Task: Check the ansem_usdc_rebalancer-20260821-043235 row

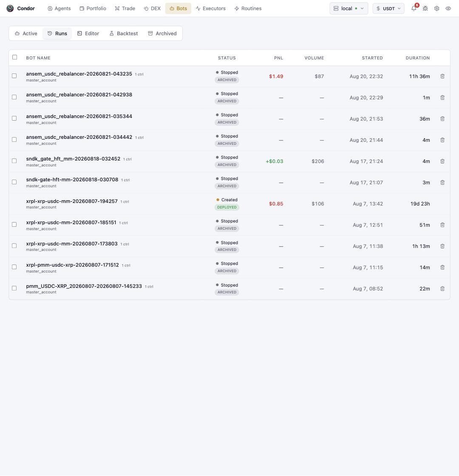Action: [14, 76]
